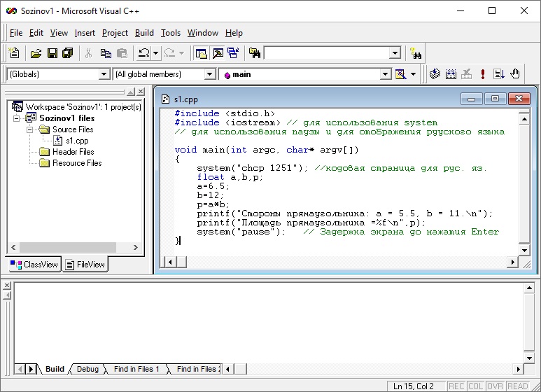This screenshot has height=392, width=541.
Task: Click the Redo icon
Action: (169, 53)
